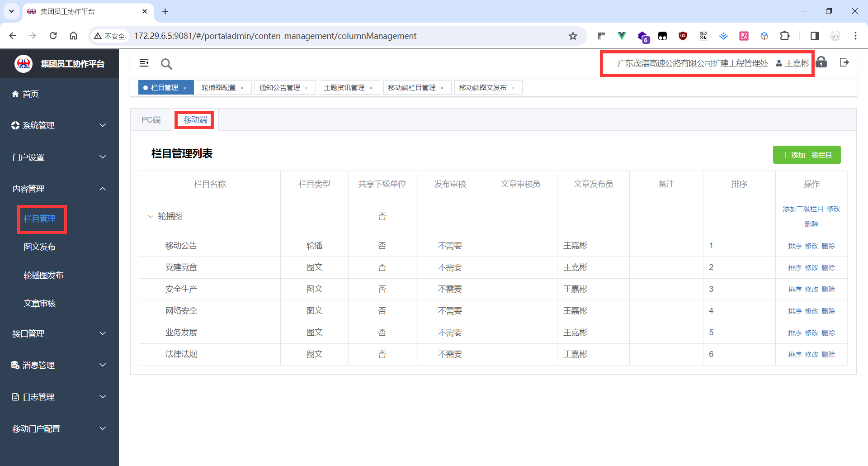Open browser side panel icon
The height and width of the screenshot is (466, 868).
[x=814, y=36]
